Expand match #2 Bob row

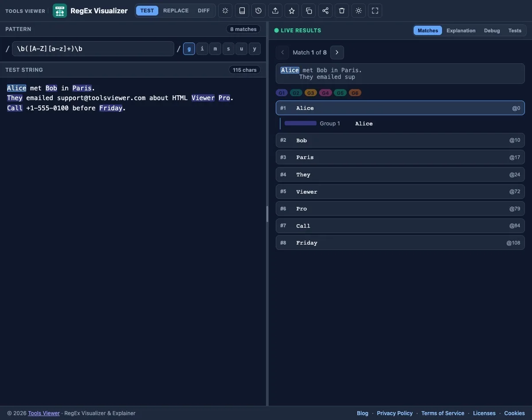tap(400, 140)
